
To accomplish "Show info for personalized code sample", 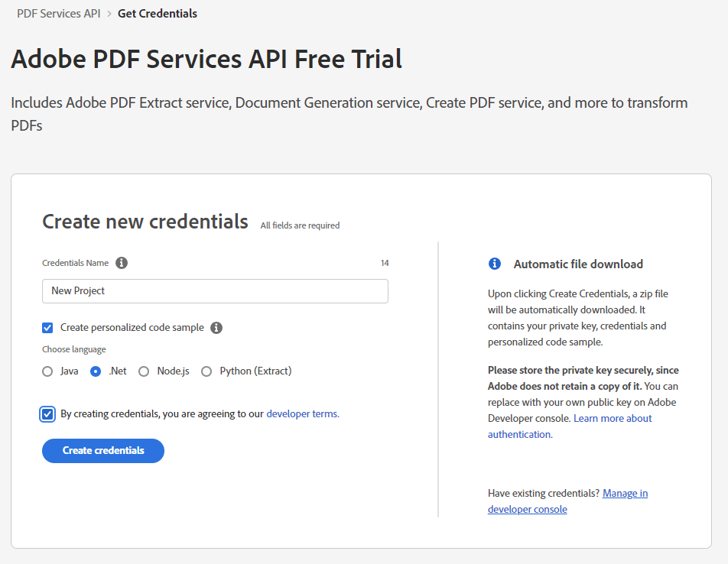I will 216,328.
